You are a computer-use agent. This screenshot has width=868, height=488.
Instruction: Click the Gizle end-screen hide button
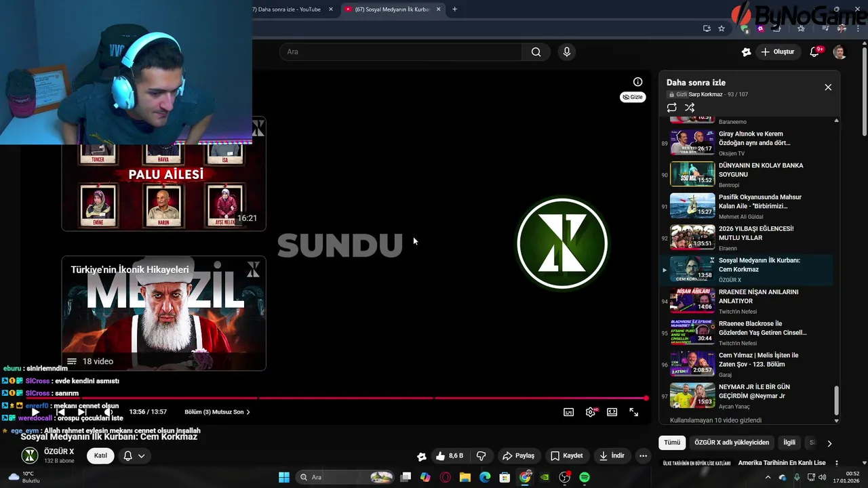click(633, 97)
